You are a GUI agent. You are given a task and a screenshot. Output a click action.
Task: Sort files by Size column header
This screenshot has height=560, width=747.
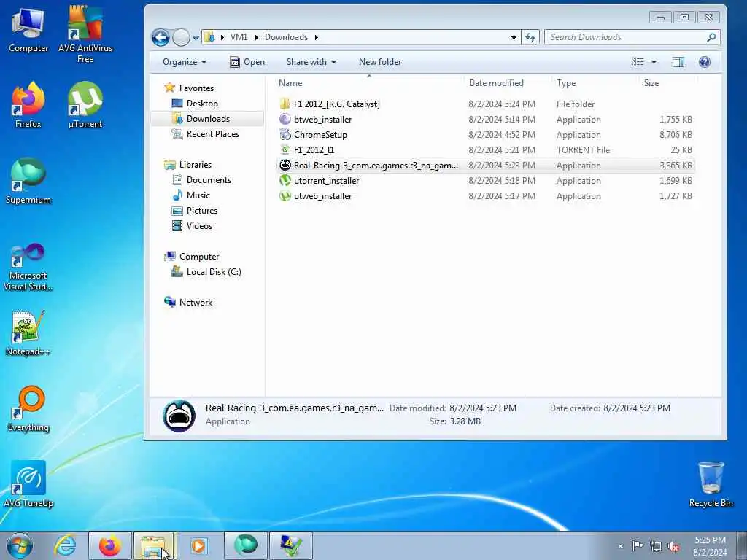(x=668, y=83)
